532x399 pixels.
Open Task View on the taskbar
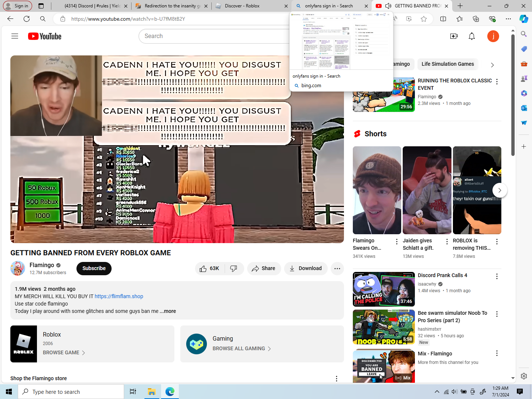coord(133,392)
